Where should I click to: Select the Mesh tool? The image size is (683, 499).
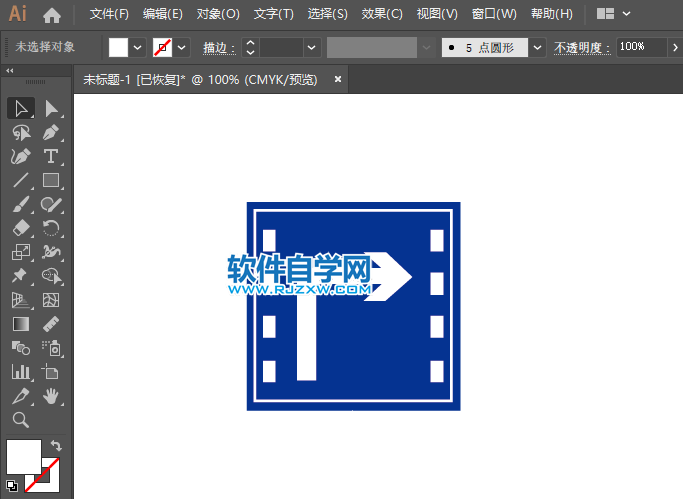pyautogui.click(x=51, y=300)
